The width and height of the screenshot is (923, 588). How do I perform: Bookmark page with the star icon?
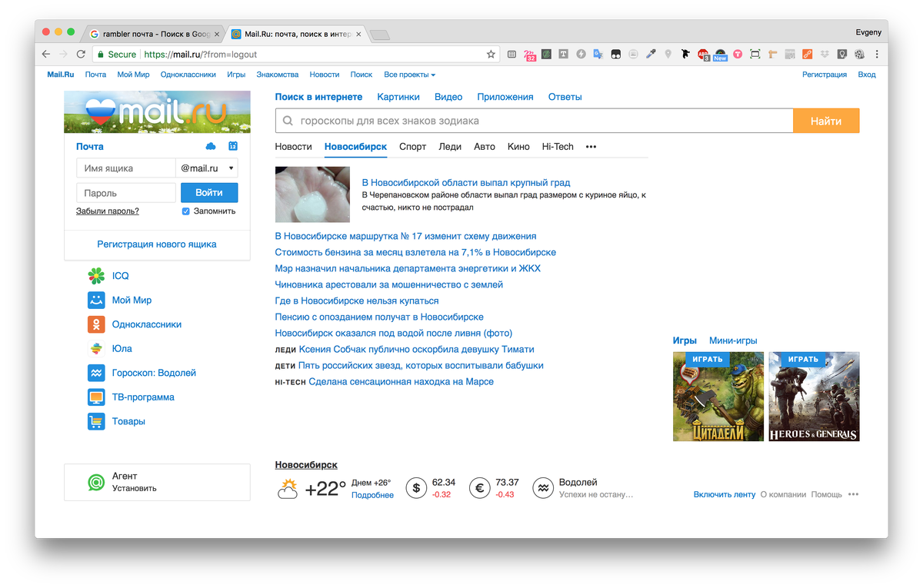tap(491, 55)
